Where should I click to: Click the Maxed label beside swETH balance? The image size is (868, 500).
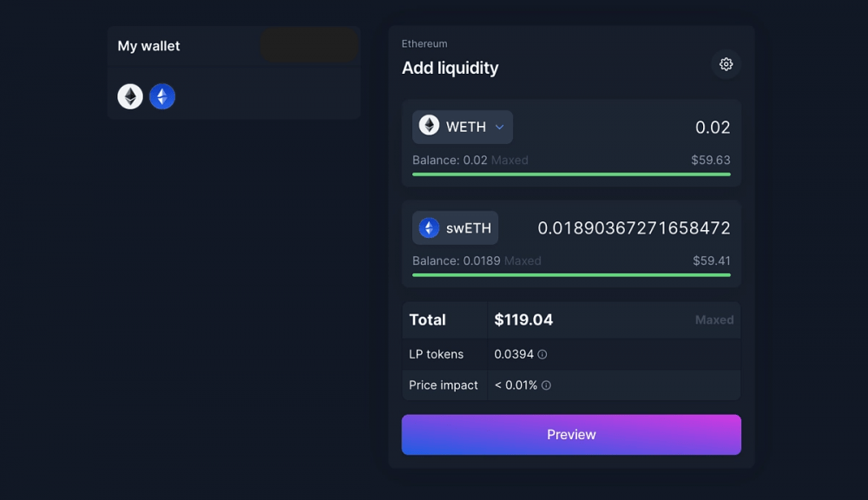pyautogui.click(x=523, y=260)
